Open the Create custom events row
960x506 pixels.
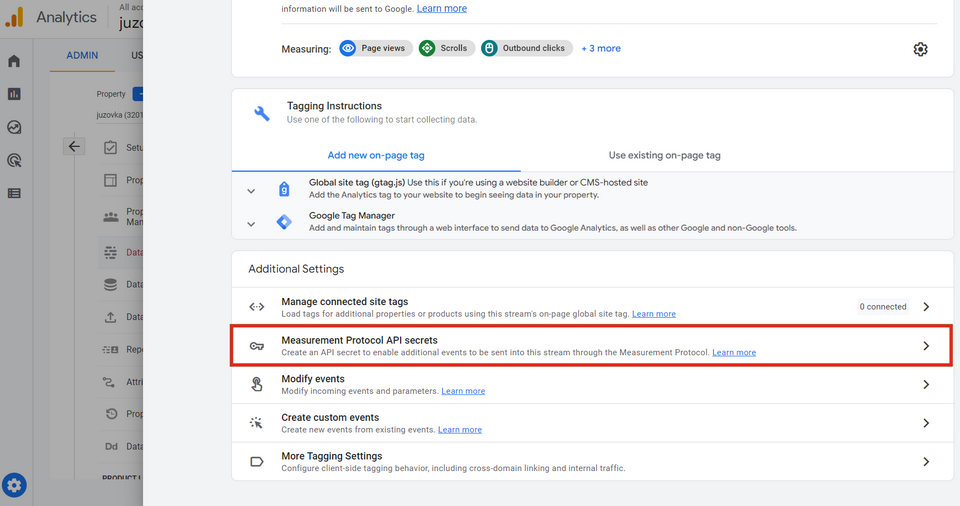coord(590,423)
